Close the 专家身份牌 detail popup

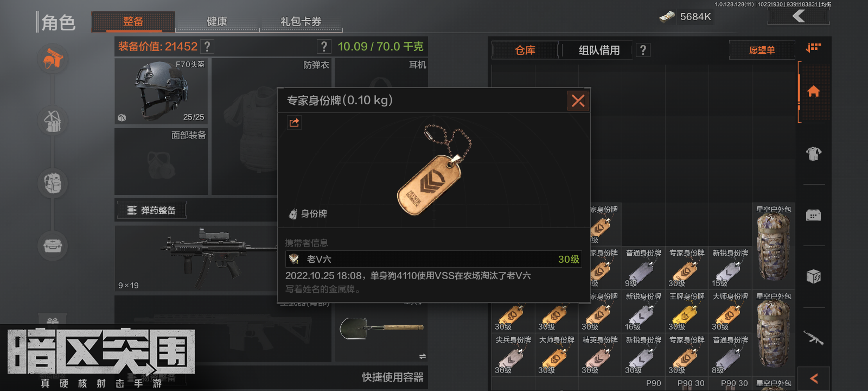[x=578, y=100]
